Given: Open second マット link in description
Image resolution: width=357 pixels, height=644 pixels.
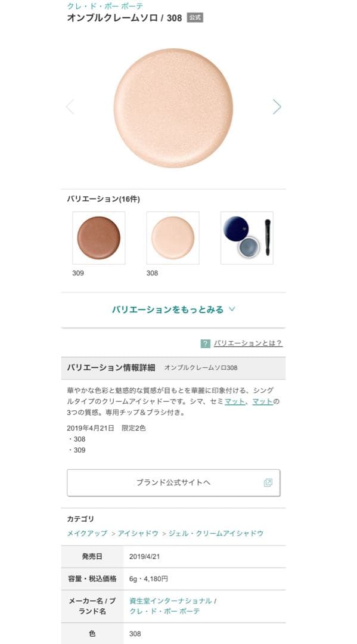Looking at the screenshot, I should tap(263, 401).
